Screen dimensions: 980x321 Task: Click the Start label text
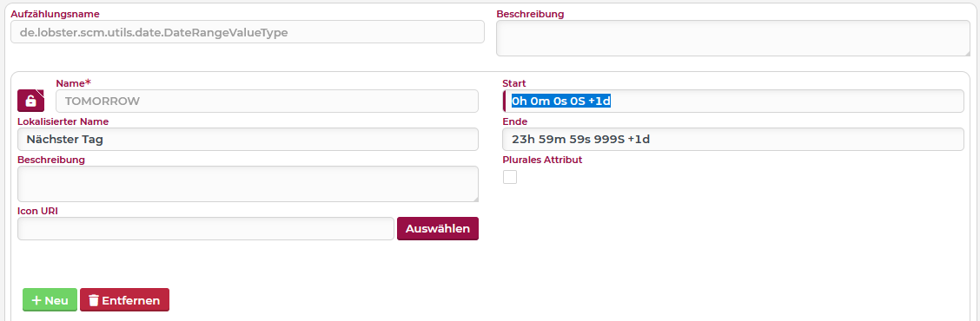coord(514,83)
